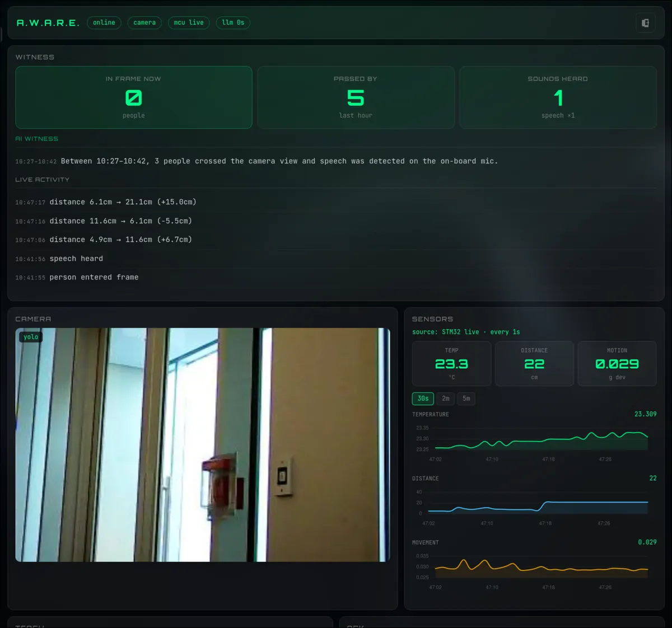Switch charts to 5m range
Viewport: 672px width, 628px height.
pos(466,399)
